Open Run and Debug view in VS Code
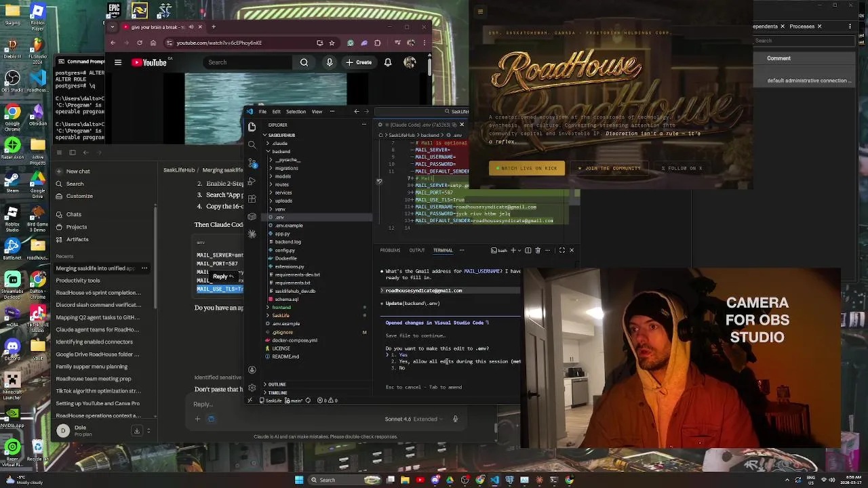Screen dimensions: 868x488 tap(252, 181)
